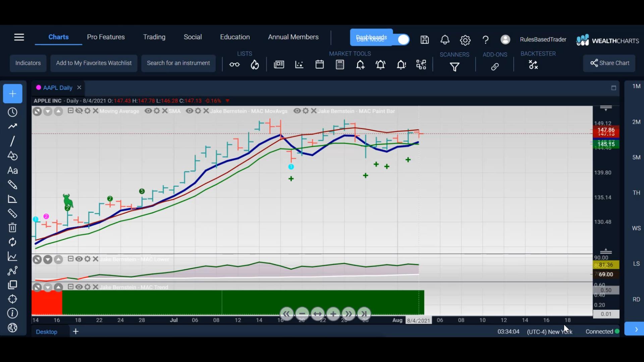Click the info icon in left sidebar
The width and height of the screenshot is (644, 362).
[12, 313]
